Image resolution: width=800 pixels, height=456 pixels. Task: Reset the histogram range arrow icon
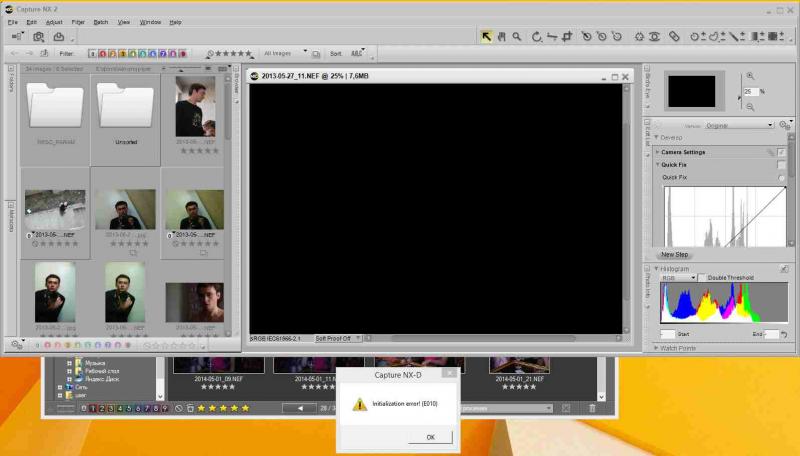pyautogui.click(x=784, y=335)
